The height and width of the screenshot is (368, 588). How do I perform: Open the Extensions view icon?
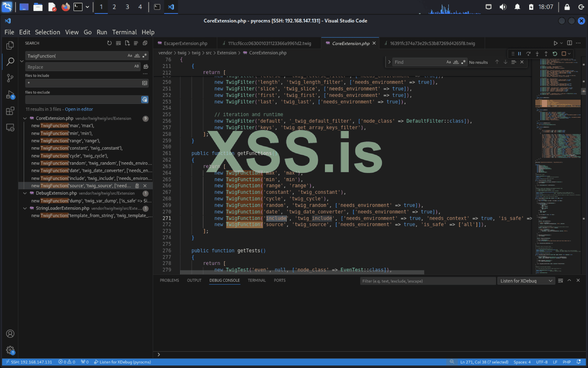(10, 111)
